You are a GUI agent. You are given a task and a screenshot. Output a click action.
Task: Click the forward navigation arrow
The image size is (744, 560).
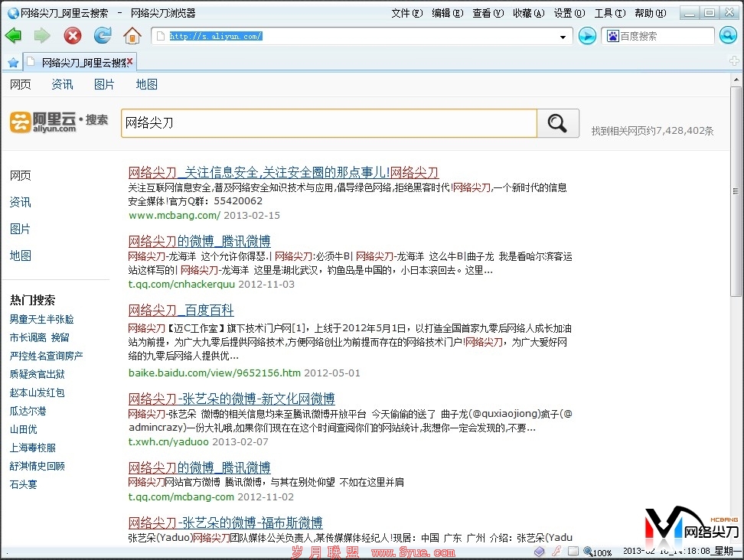42,35
